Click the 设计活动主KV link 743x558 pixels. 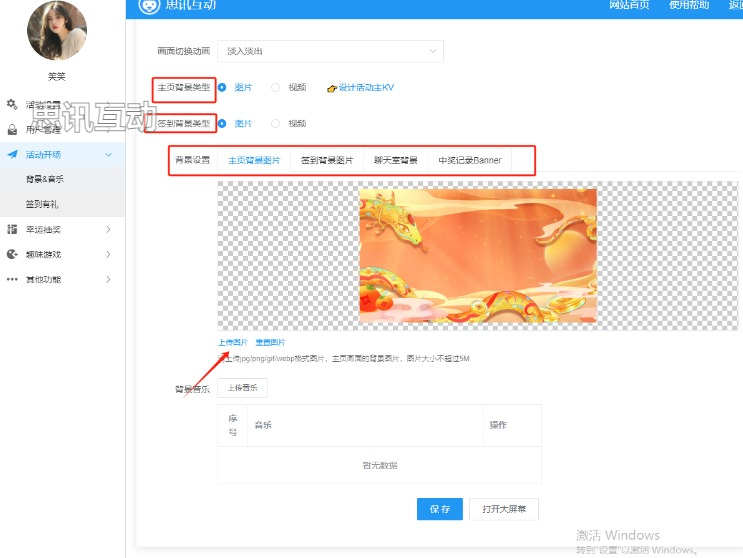point(366,88)
